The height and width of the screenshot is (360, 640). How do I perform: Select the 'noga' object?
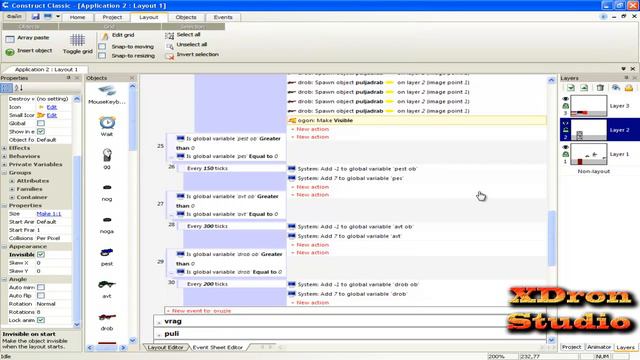[x=107, y=220]
